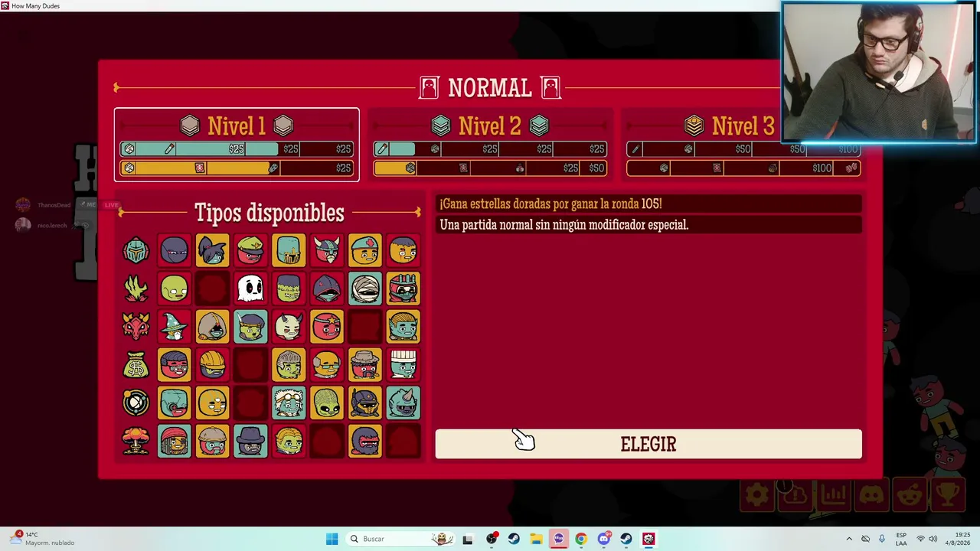Click the 'Una partida normal' description text
This screenshot has height=551, width=980.
point(564,225)
